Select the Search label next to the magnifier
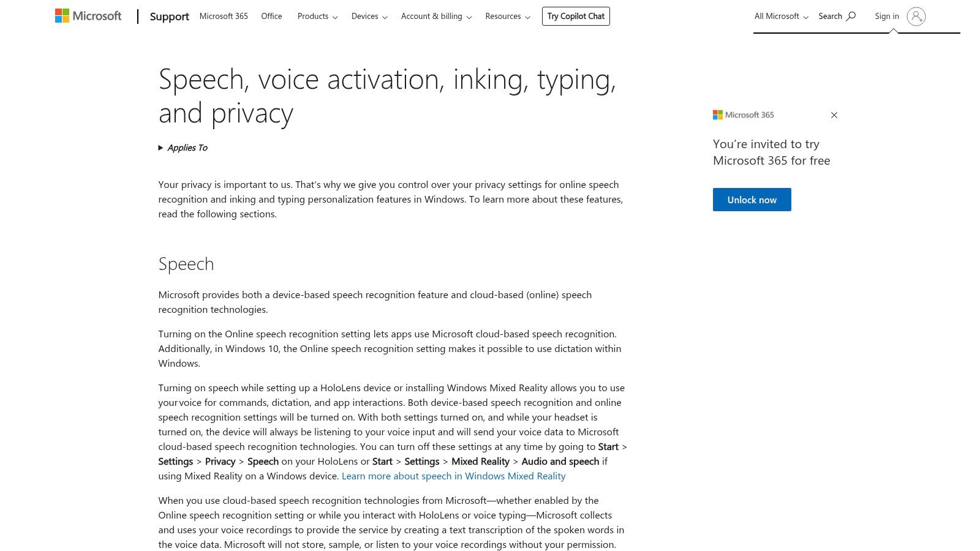This screenshot has width=980, height=551. (830, 16)
